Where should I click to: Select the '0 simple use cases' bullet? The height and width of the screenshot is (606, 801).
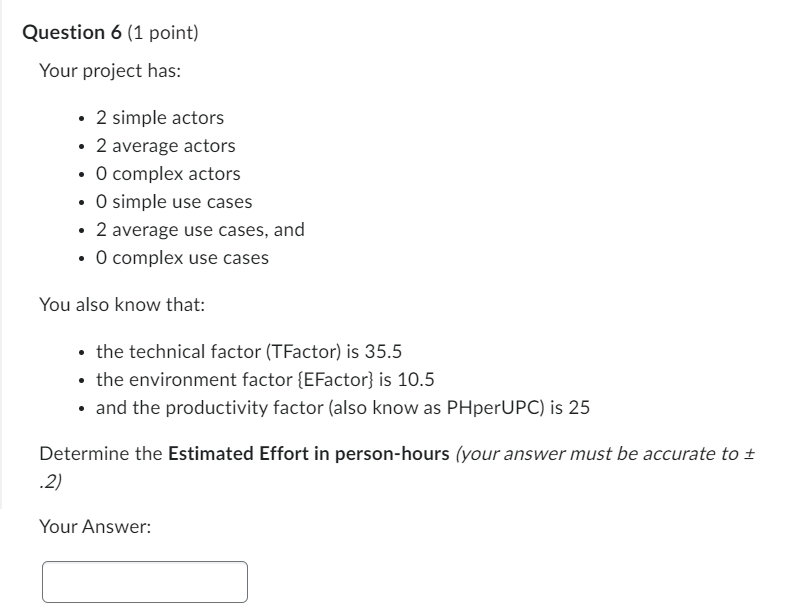tap(174, 202)
